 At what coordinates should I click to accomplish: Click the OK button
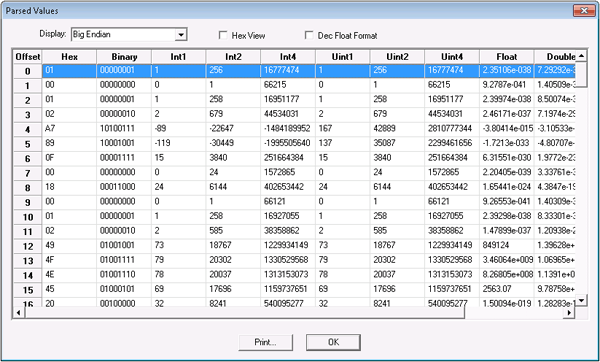(x=333, y=342)
